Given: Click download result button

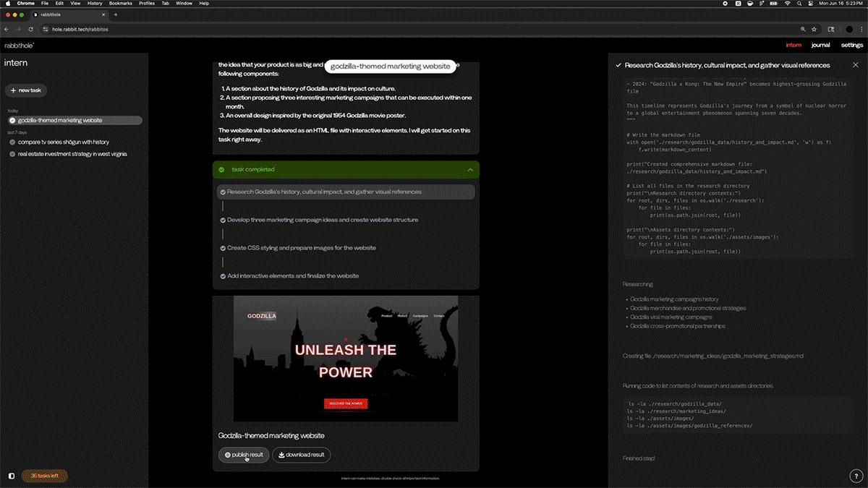Looking at the screenshot, I should point(301,455).
